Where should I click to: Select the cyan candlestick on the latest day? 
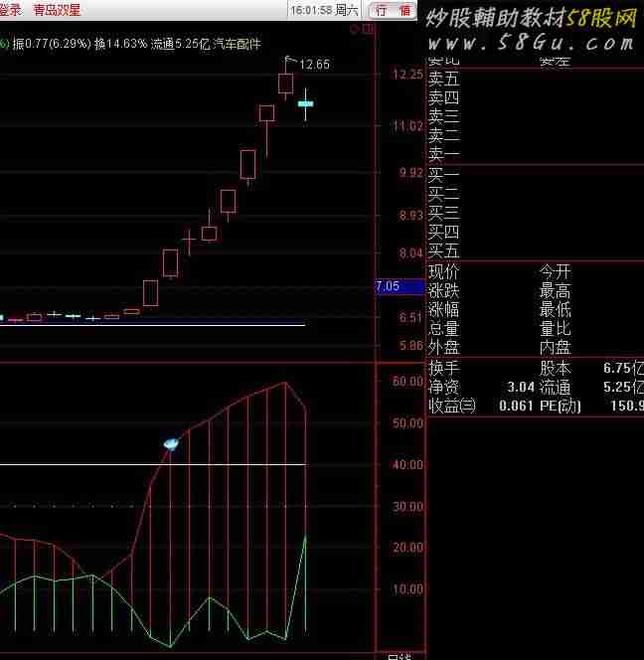pyautogui.click(x=305, y=104)
